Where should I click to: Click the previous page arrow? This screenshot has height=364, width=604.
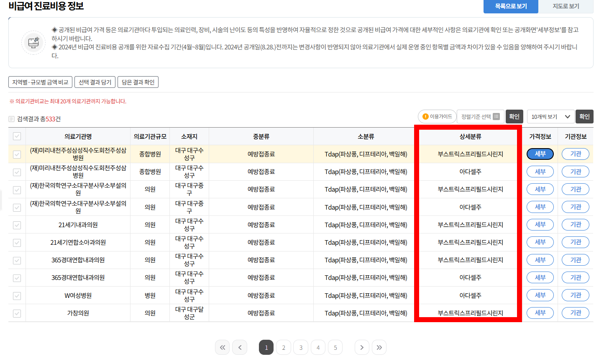(x=240, y=347)
